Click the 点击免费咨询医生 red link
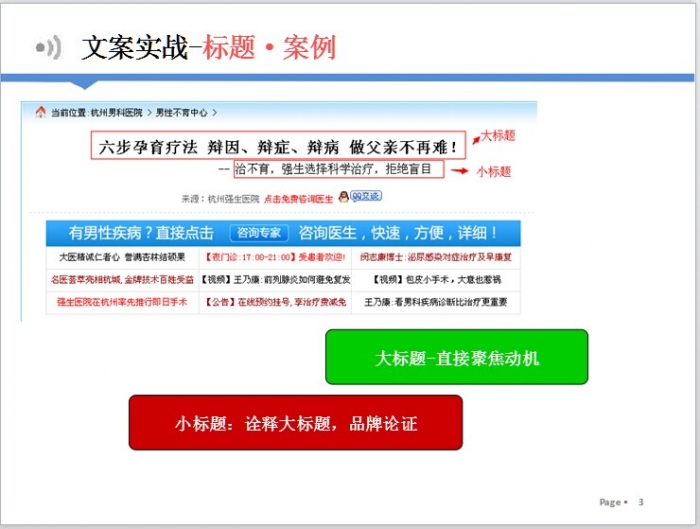This screenshot has height=529, width=700. coord(298,198)
